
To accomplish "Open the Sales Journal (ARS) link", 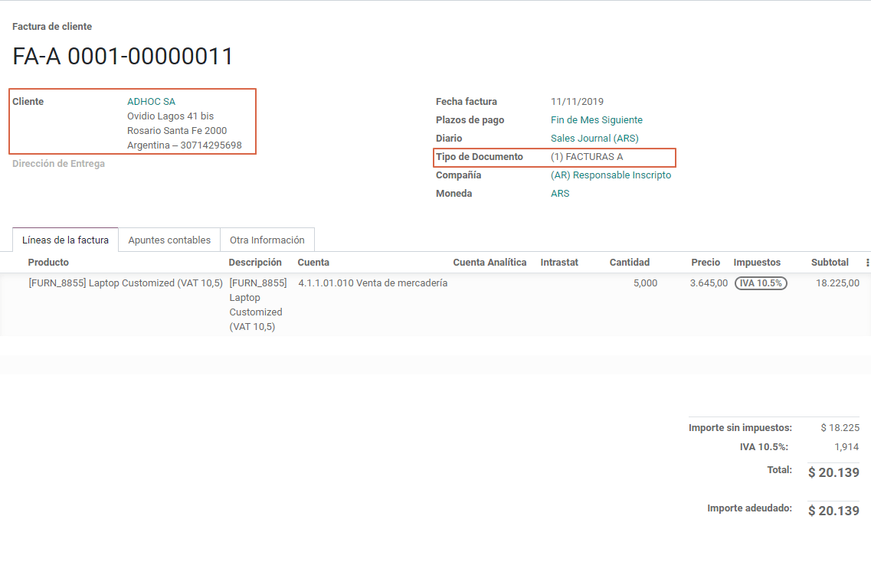I will coord(594,139).
